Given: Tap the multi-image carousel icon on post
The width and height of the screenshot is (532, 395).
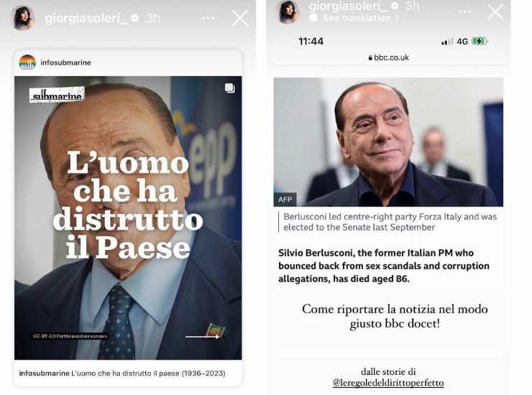Looking at the screenshot, I should pos(230,88).
